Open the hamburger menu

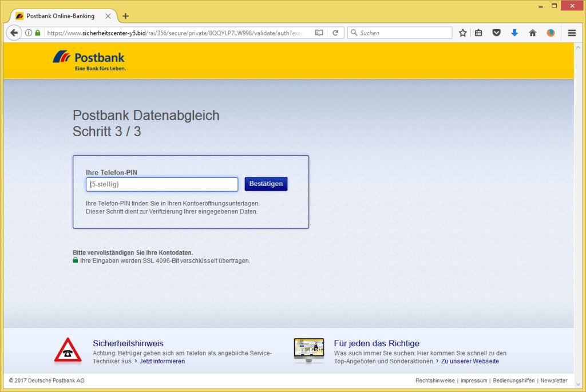click(572, 33)
